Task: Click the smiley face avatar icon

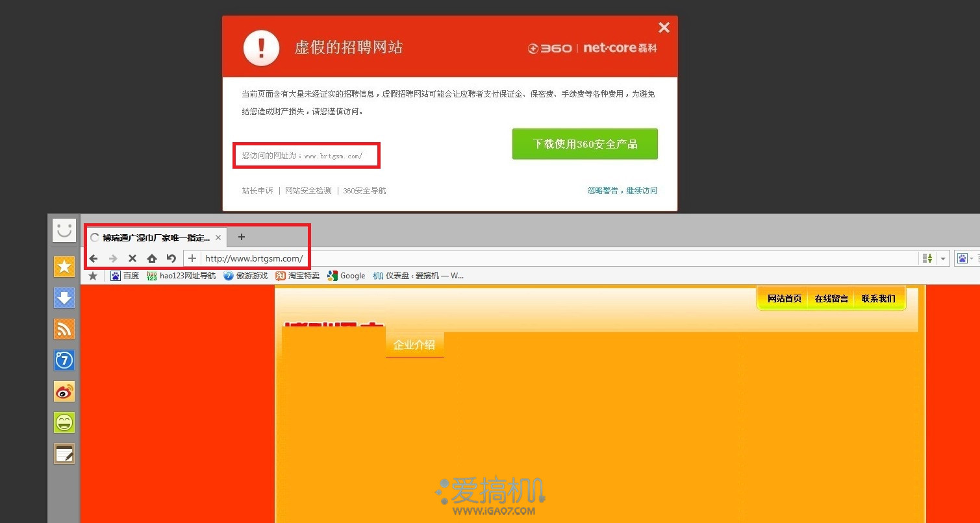Action: (64, 230)
